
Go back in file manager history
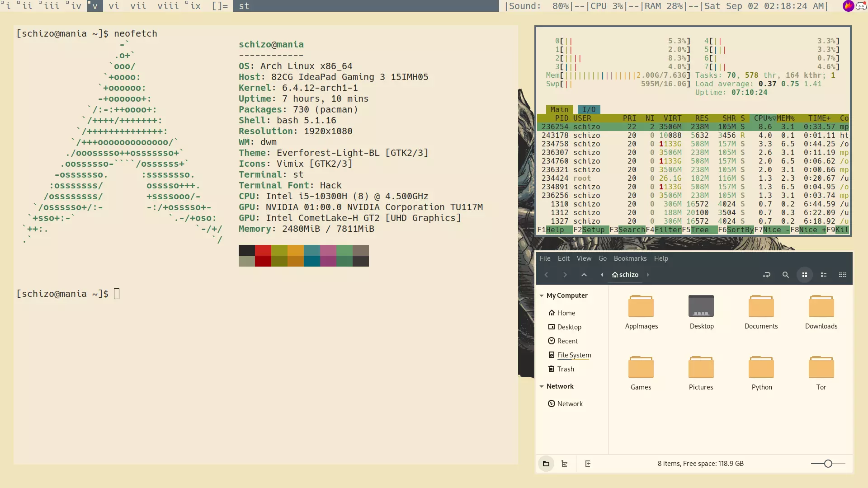546,275
